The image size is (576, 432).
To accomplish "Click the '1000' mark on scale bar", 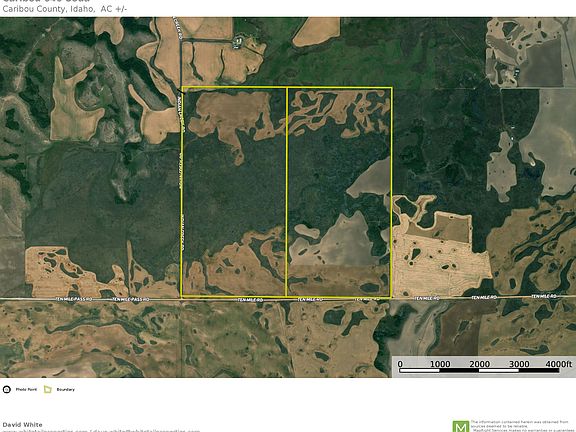I will point(440,364).
